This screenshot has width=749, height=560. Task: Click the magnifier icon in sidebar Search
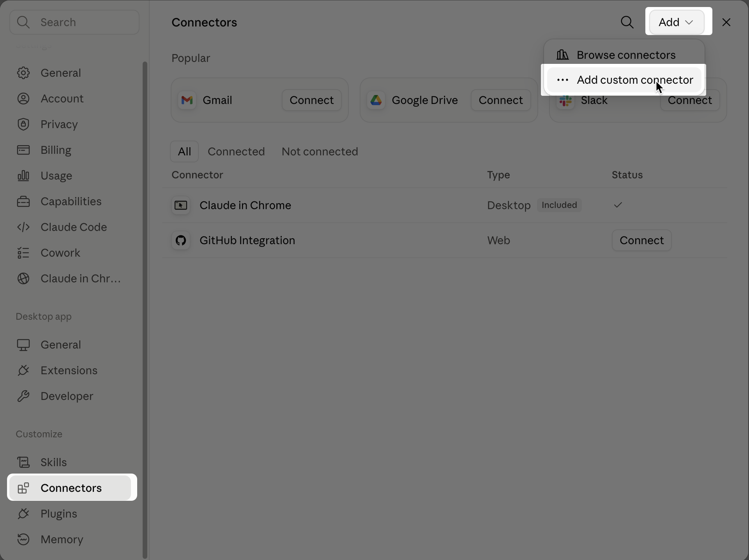point(24,22)
